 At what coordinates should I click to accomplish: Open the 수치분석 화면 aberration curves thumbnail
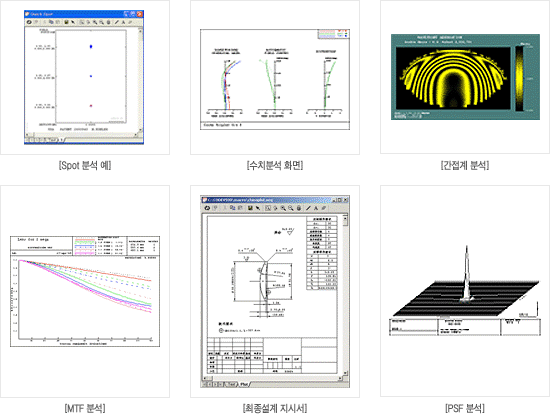point(275,79)
